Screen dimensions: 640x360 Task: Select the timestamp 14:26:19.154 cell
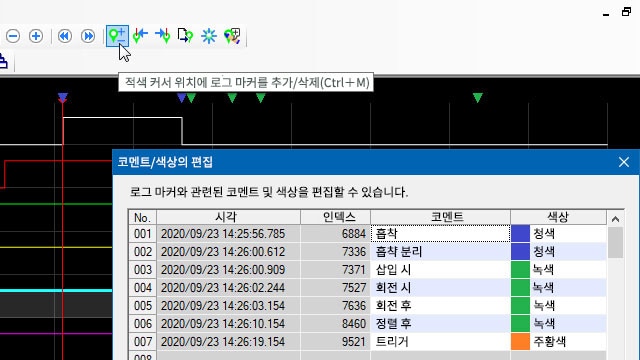coord(229,341)
